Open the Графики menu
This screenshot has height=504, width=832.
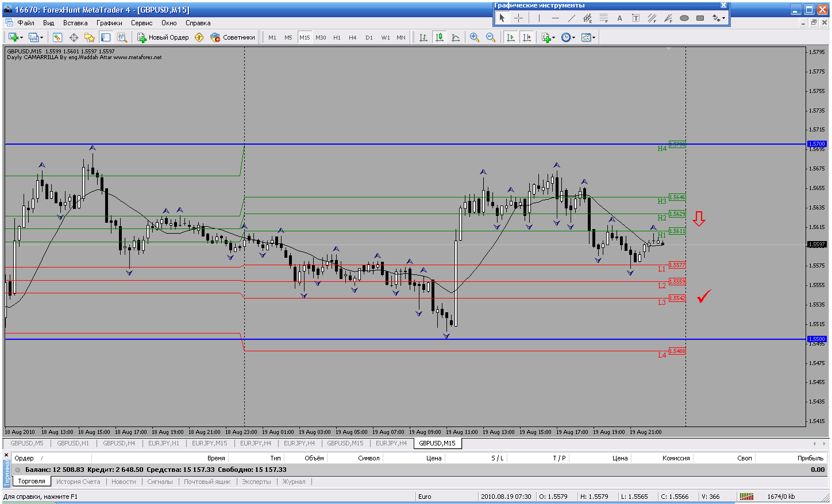click(109, 23)
